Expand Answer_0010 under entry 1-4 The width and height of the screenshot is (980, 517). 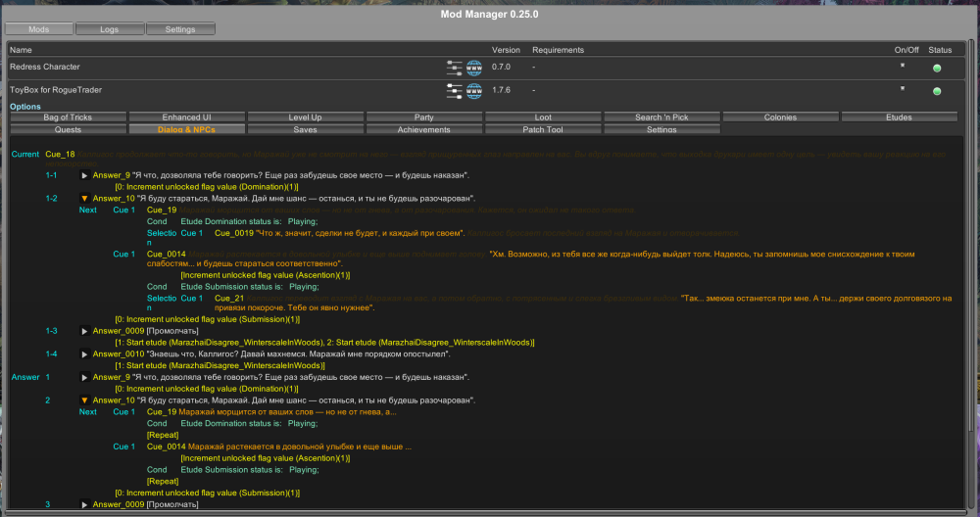84,353
